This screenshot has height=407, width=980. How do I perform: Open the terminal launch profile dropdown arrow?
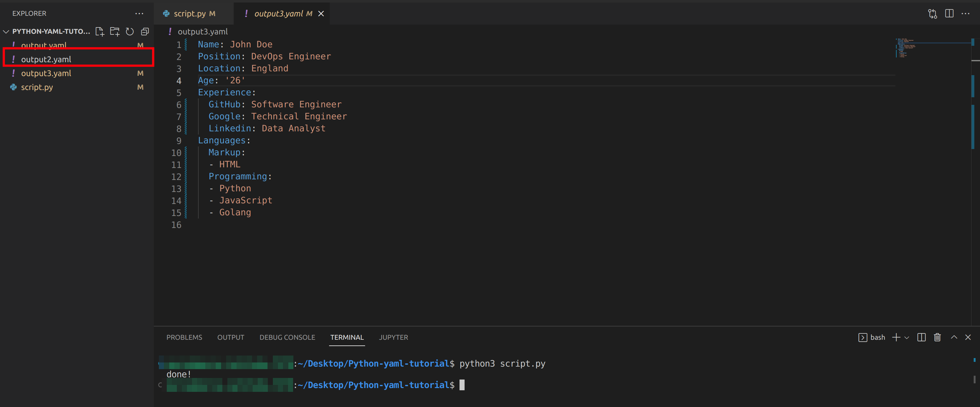(x=907, y=338)
